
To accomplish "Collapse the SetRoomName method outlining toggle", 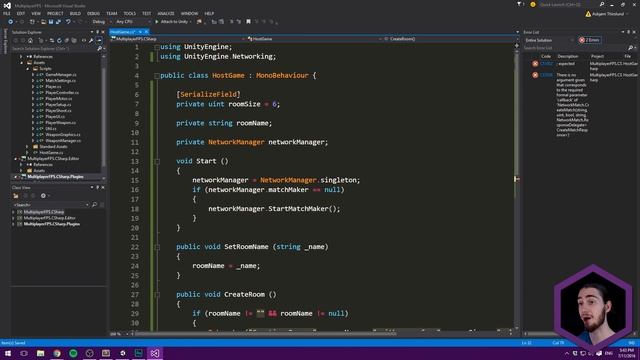I will pyautogui.click(x=157, y=247).
